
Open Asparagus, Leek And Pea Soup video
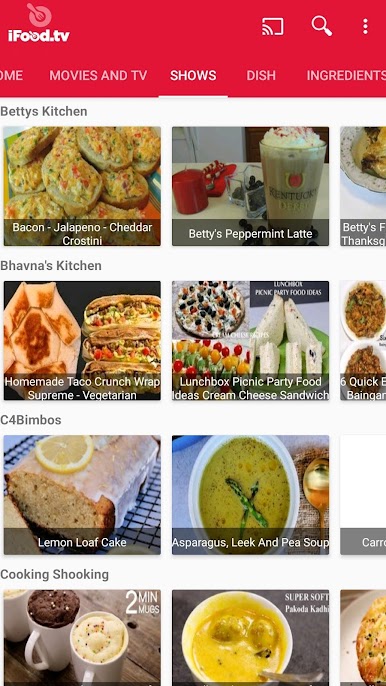coord(250,495)
